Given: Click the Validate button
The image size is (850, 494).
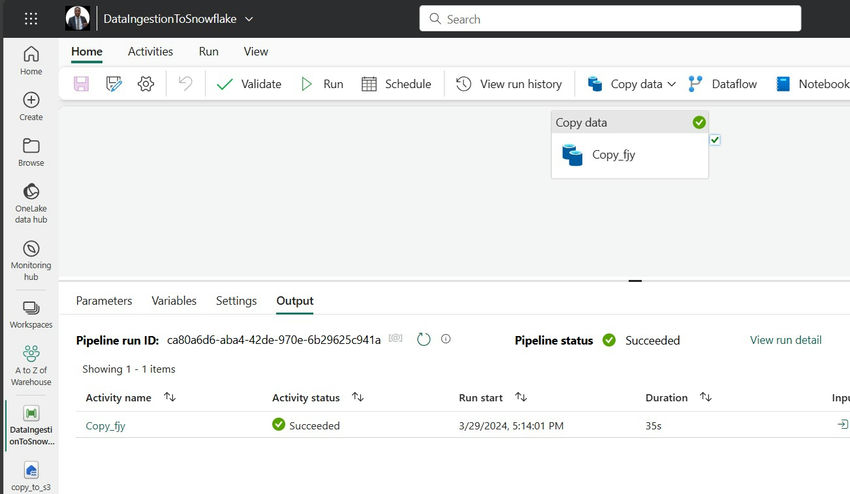Looking at the screenshot, I should (249, 84).
